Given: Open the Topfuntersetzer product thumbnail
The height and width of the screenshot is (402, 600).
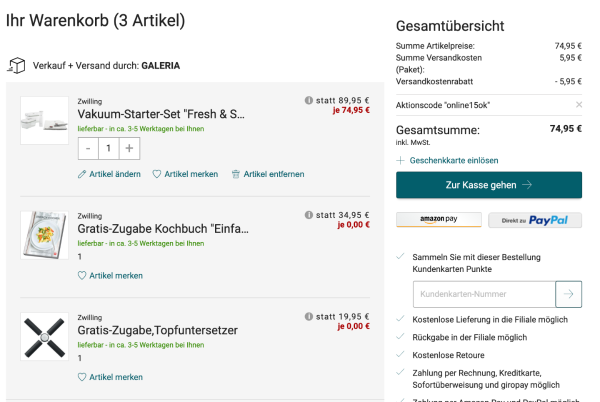Looking at the screenshot, I should click(x=44, y=336).
